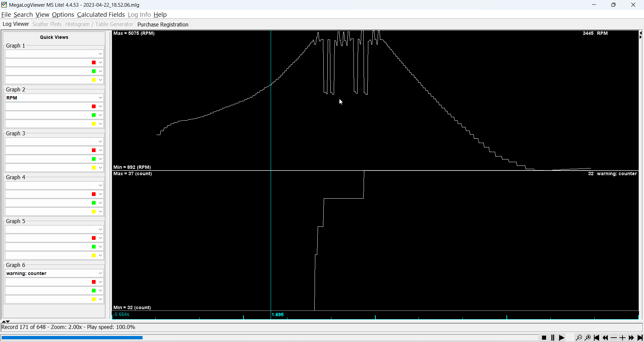
Task: Open the Log Info menu
Action: point(139,14)
